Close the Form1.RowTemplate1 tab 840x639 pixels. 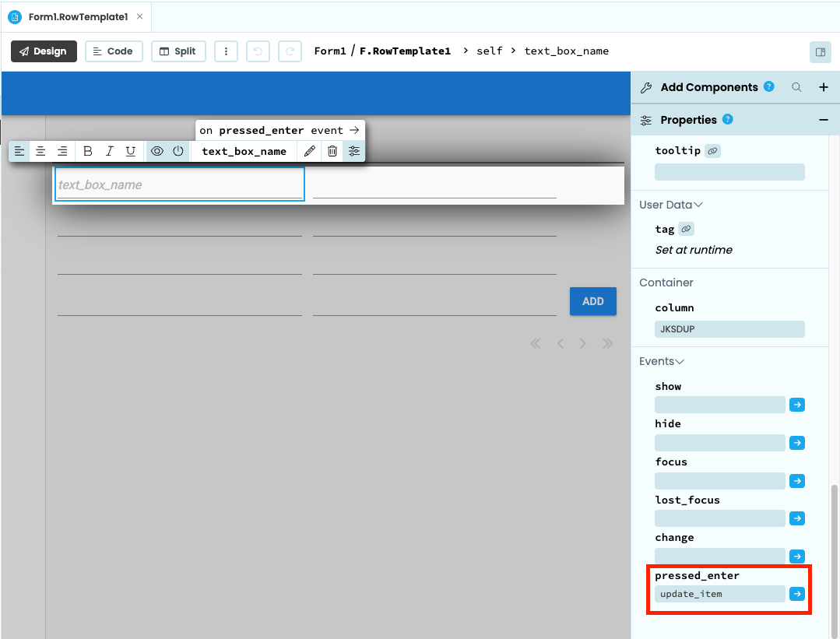pos(140,16)
